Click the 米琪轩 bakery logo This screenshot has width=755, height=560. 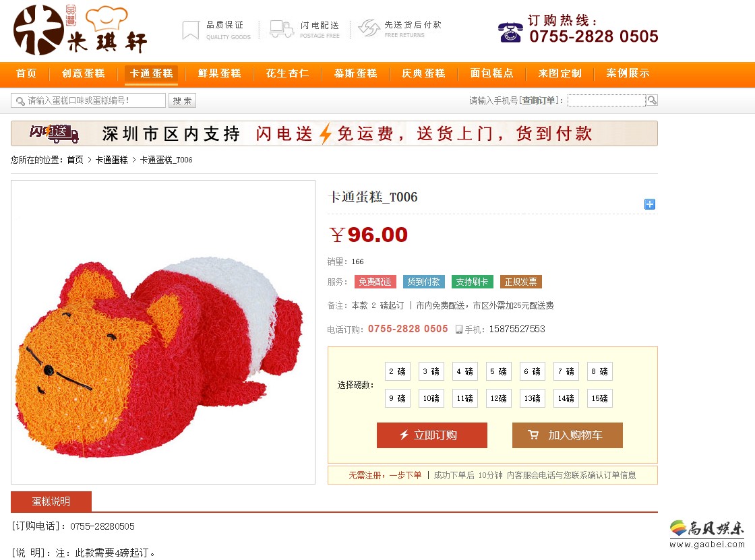(x=80, y=30)
